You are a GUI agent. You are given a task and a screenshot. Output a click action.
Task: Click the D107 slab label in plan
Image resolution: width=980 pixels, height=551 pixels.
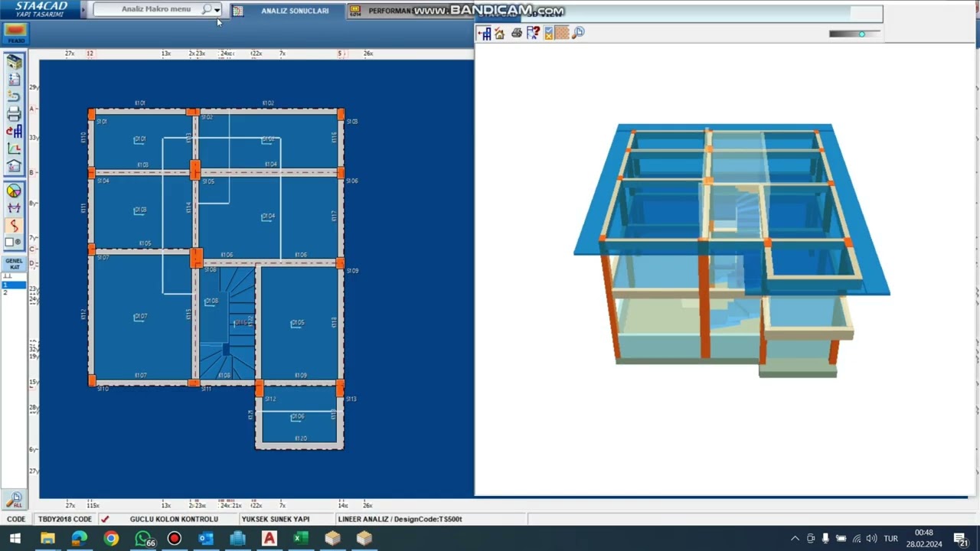pos(140,316)
